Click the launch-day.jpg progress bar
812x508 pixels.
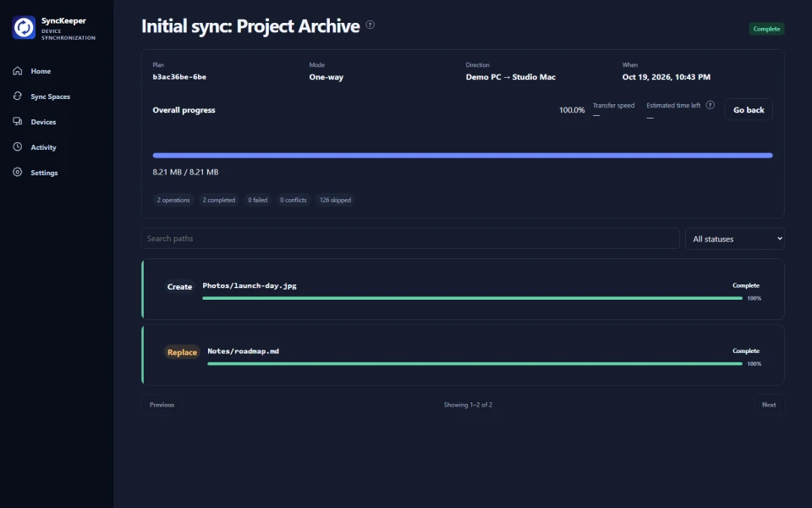click(x=472, y=298)
